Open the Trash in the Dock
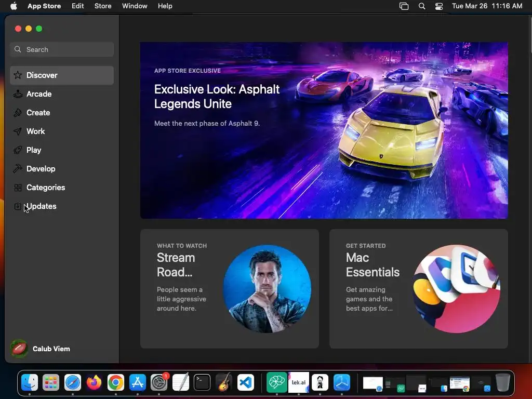532x399 pixels. 503,382
